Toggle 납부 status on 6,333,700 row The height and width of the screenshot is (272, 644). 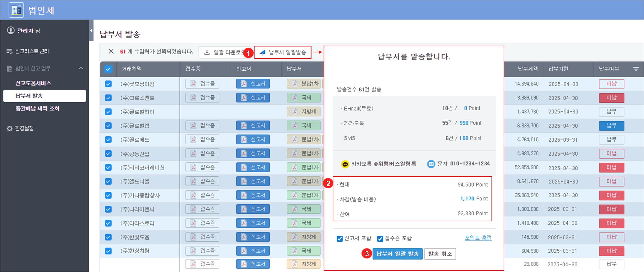pos(611,126)
